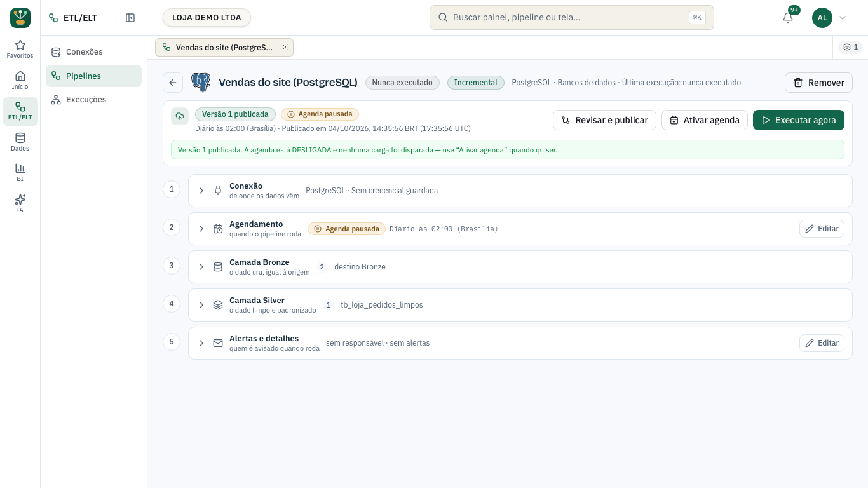Run pipeline with Executar agora
The width and height of the screenshot is (868, 488).
click(799, 120)
